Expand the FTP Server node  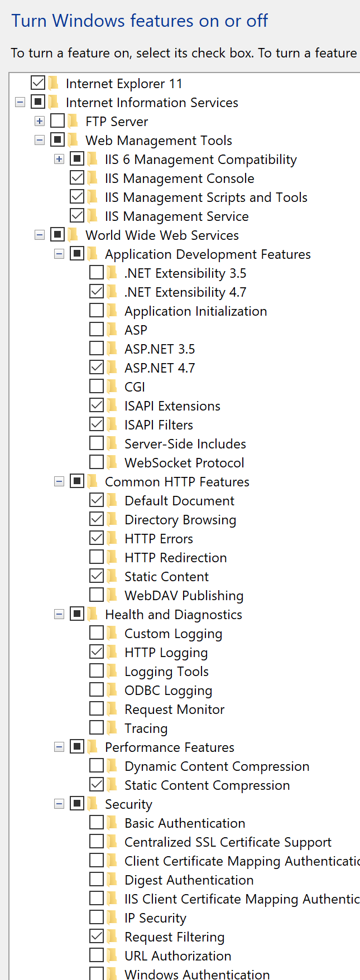click(x=40, y=122)
